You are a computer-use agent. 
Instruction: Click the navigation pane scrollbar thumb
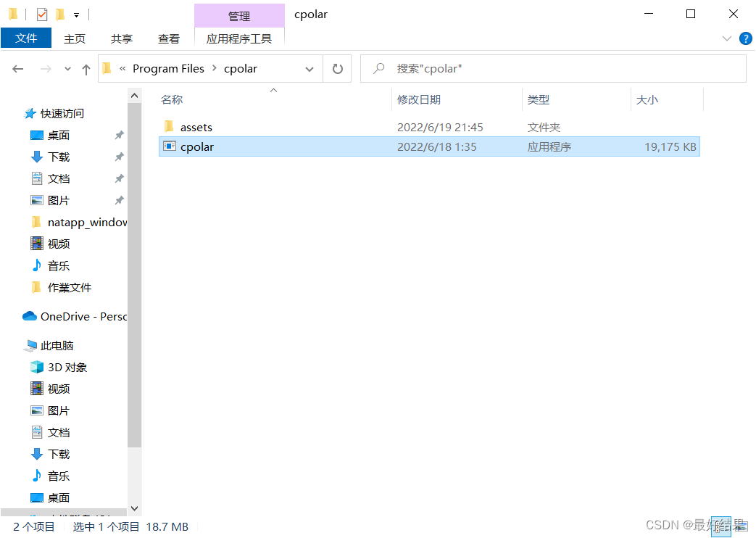click(135, 275)
